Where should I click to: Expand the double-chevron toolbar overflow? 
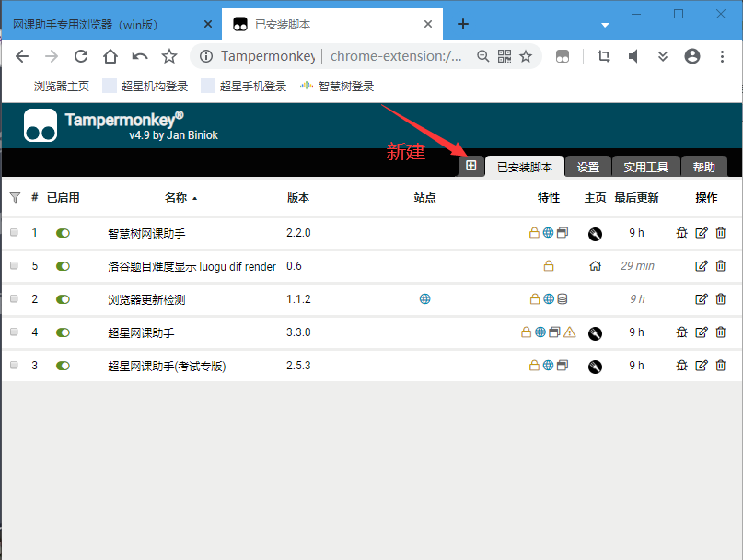[x=663, y=56]
